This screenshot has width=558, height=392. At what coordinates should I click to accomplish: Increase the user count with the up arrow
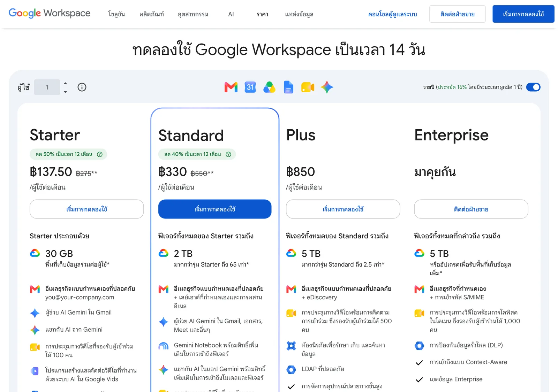tap(65, 83)
